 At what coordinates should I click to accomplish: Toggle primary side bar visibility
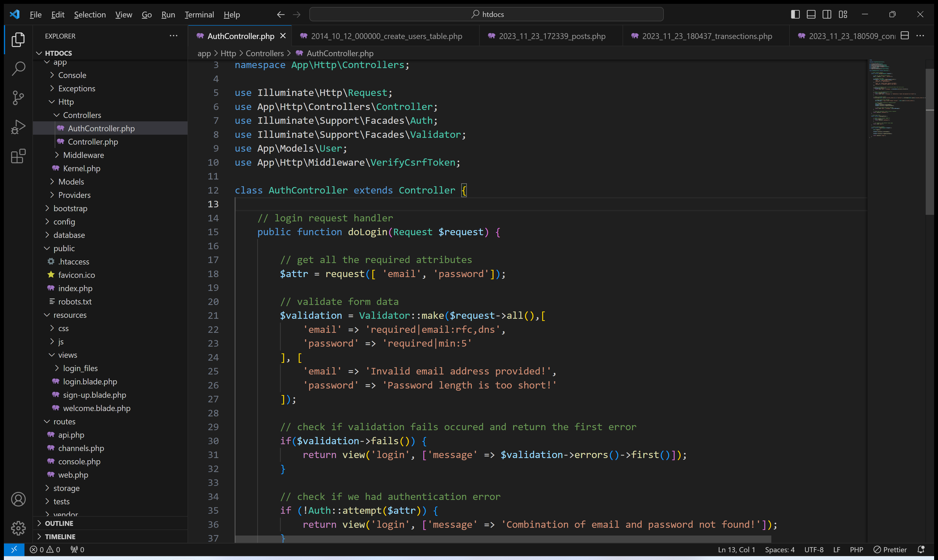click(795, 14)
